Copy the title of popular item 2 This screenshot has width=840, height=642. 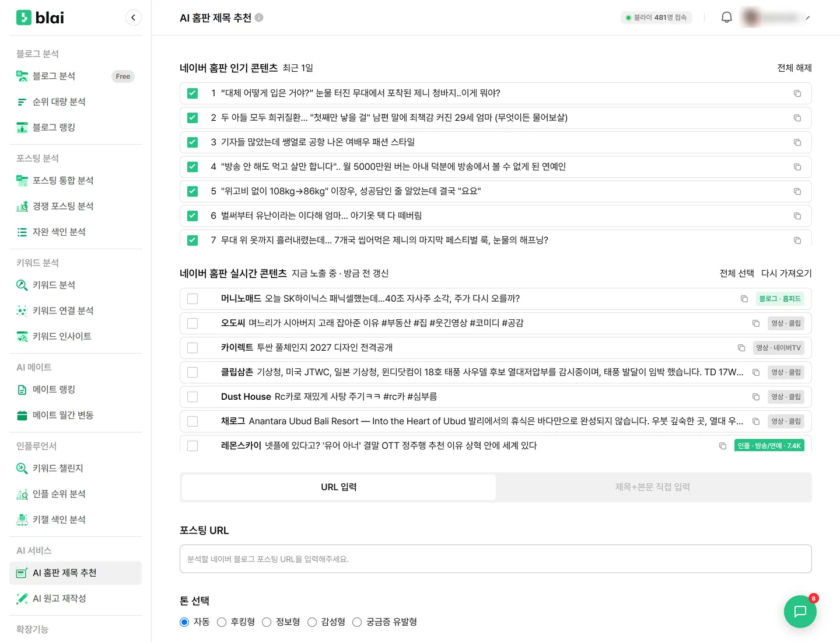click(797, 118)
